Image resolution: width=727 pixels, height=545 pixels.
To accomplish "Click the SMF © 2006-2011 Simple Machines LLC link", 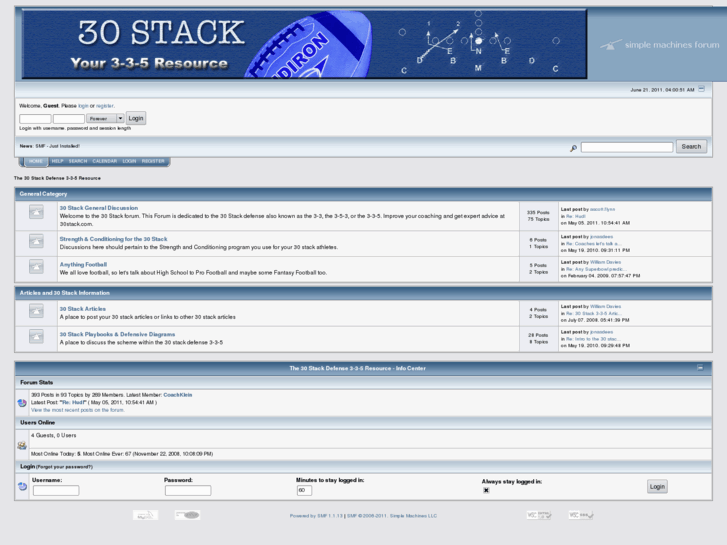I will [392, 516].
